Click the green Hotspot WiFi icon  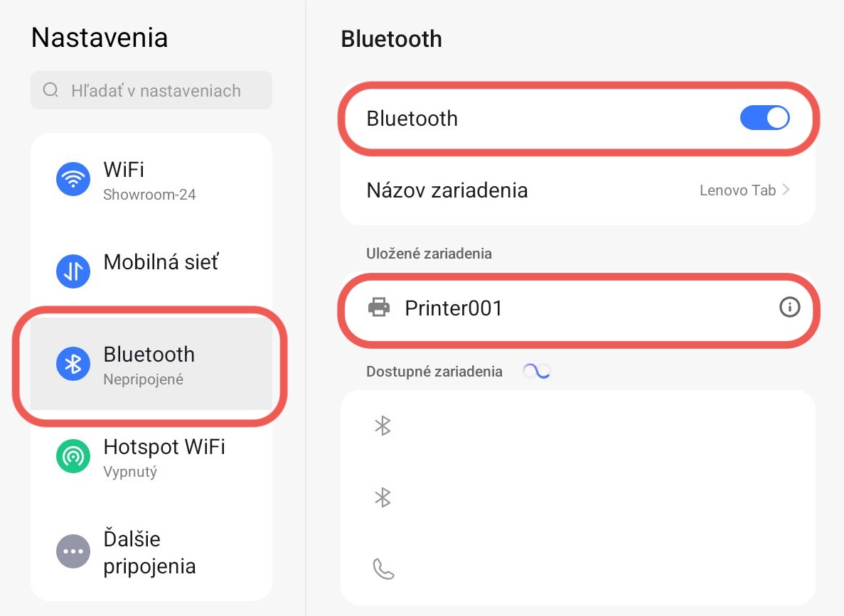[x=73, y=456]
